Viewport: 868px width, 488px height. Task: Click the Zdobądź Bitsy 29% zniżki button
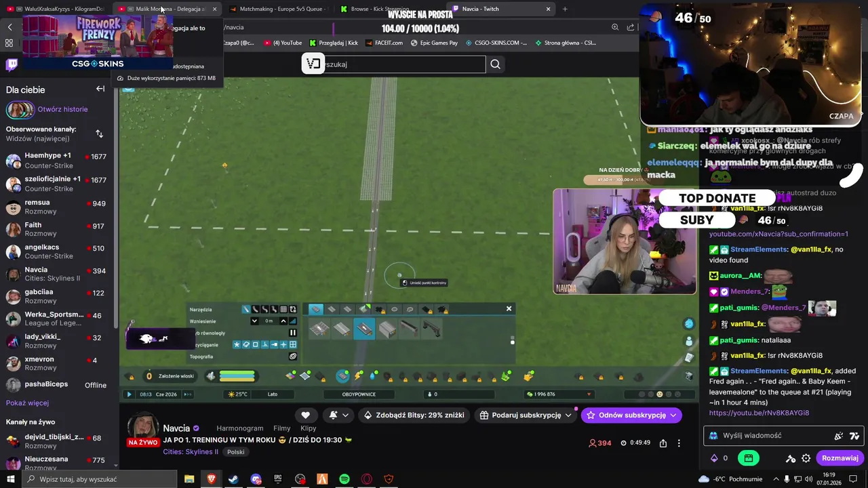pyautogui.click(x=414, y=415)
